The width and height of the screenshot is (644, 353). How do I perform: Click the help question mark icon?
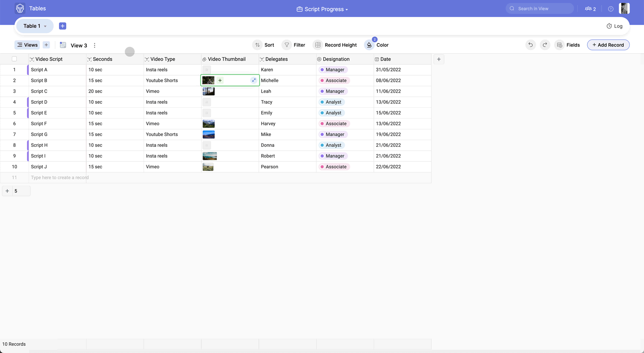[x=610, y=9]
